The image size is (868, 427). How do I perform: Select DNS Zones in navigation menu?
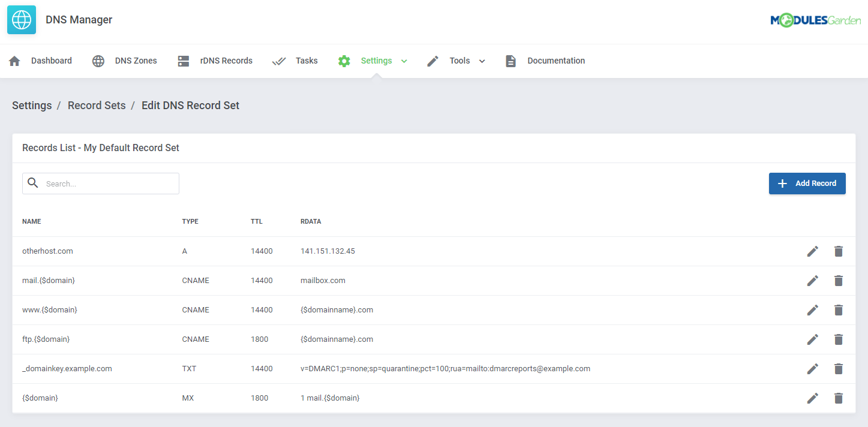point(136,61)
